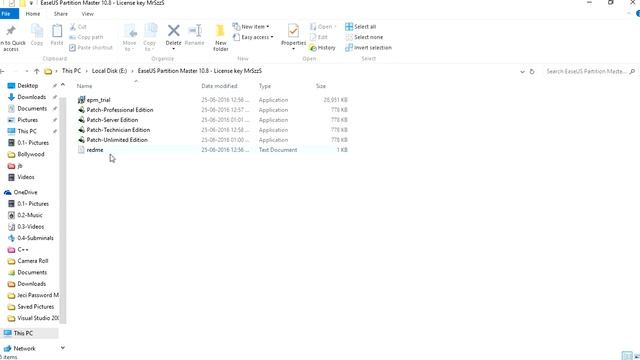Create a New folder
This screenshot has width=640, height=360.
[x=220, y=37]
